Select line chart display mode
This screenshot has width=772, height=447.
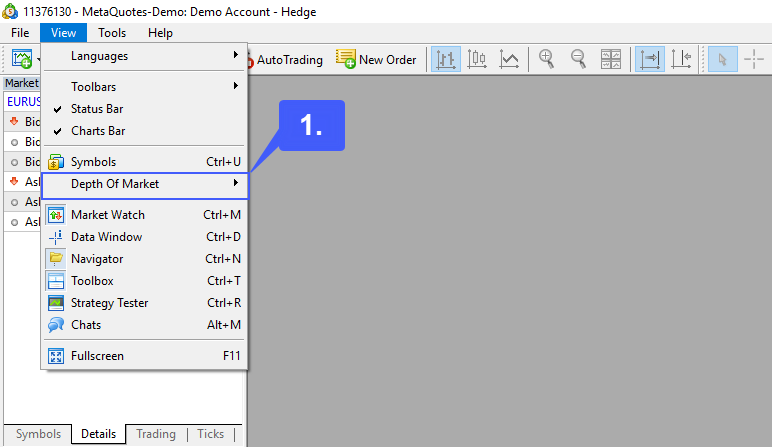(509, 60)
